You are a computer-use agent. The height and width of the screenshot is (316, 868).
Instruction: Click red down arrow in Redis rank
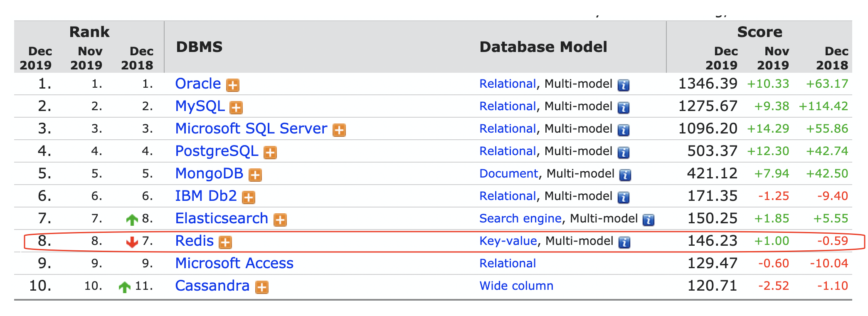[x=132, y=242]
